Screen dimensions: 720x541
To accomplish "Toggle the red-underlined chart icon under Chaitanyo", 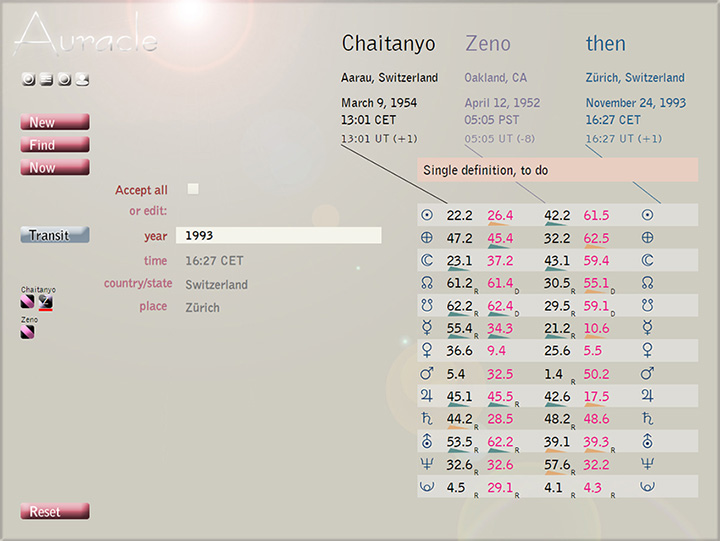I will coord(45,301).
